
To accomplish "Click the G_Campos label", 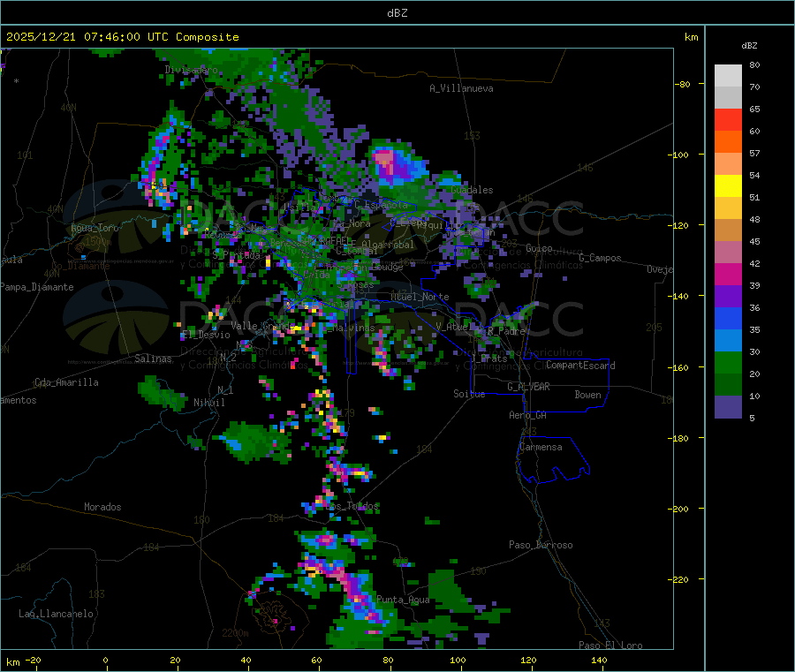I will pos(601,258).
